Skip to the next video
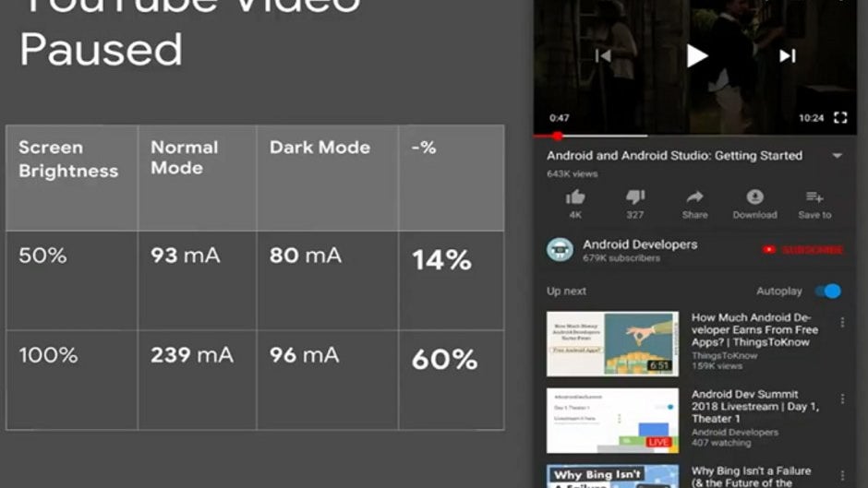Image resolution: width=868 pixels, height=488 pixels. [787, 56]
